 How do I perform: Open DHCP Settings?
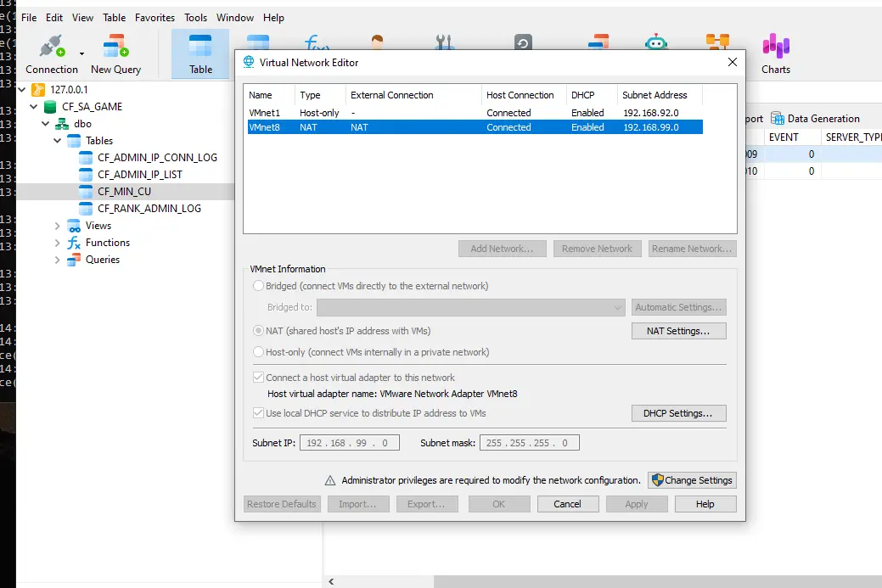[678, 413]
